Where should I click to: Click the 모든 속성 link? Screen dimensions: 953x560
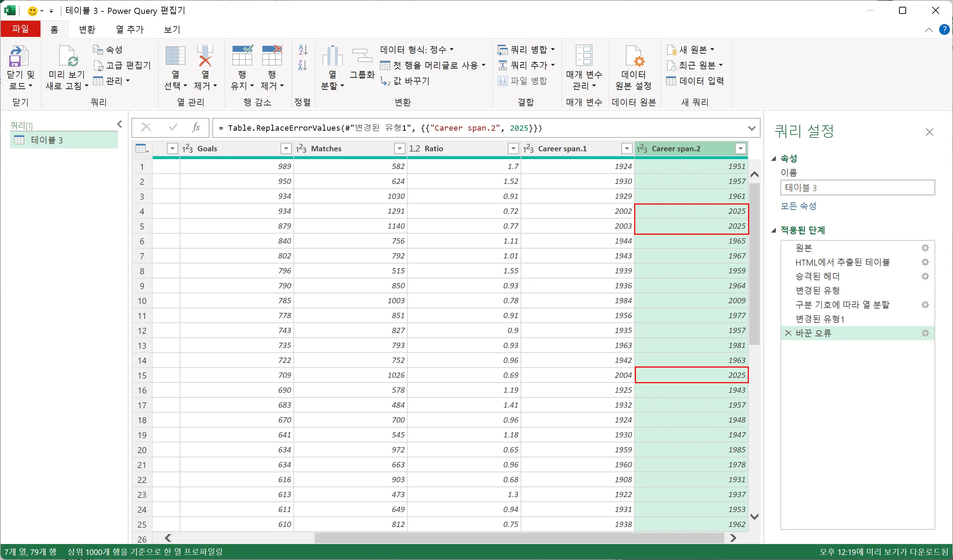coord(798,206)
